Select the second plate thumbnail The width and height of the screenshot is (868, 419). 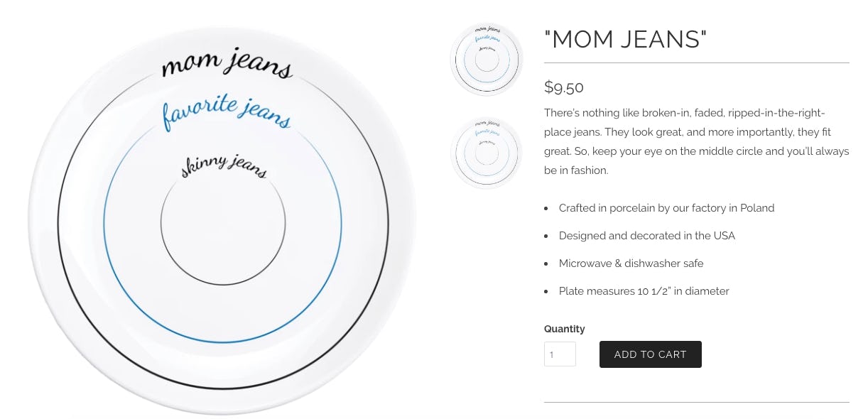tap(487, 153)
